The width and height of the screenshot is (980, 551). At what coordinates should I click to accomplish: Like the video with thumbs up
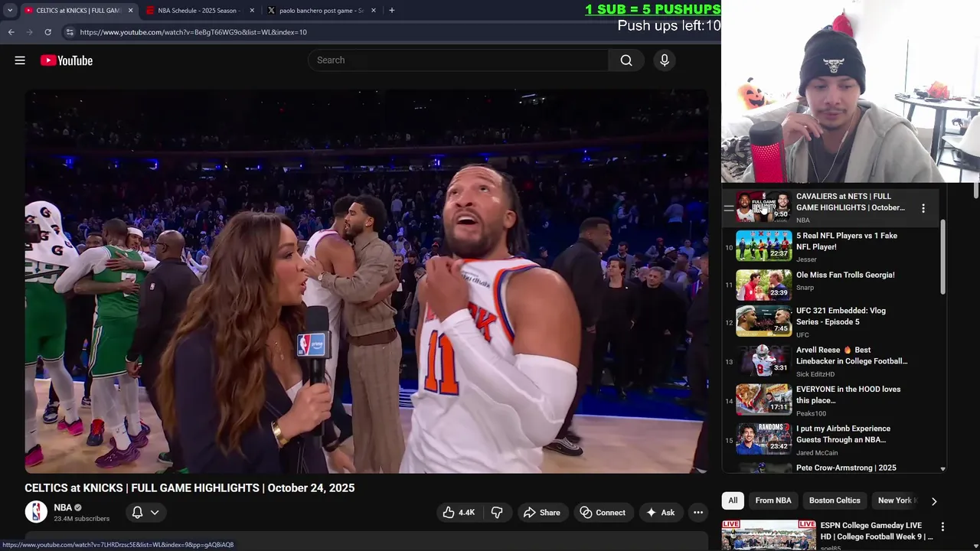click(x=459, y=513)
